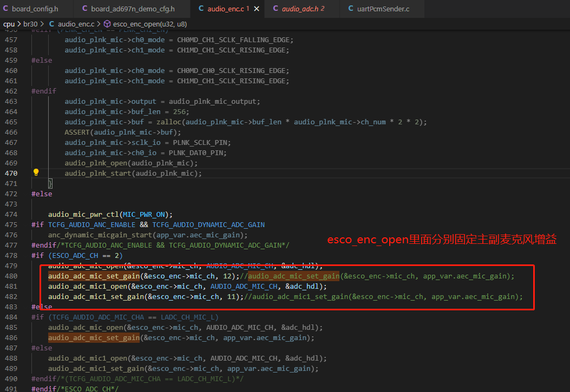Click the audio_mic_pwr_ctl call on line 474
Viewport: 570px width, 392px height.
point(83,215)
